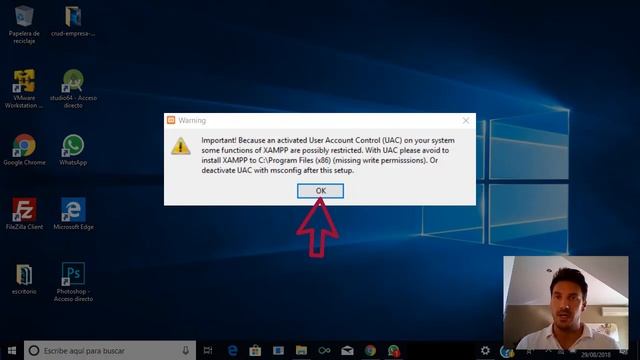Select the crud-empresa folder icon on desktop
Viewport: 640px width, 360px height.
pyautogui.click(x=73, y=21)
